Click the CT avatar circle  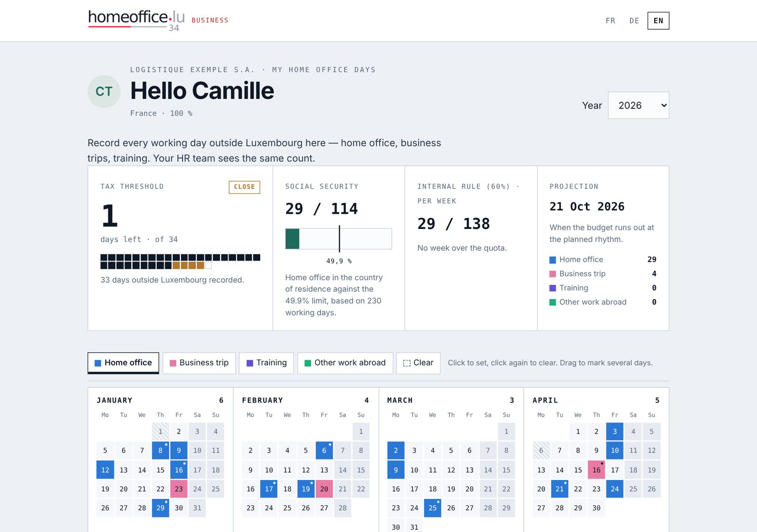pyautogui.click(x=104, y=91)
